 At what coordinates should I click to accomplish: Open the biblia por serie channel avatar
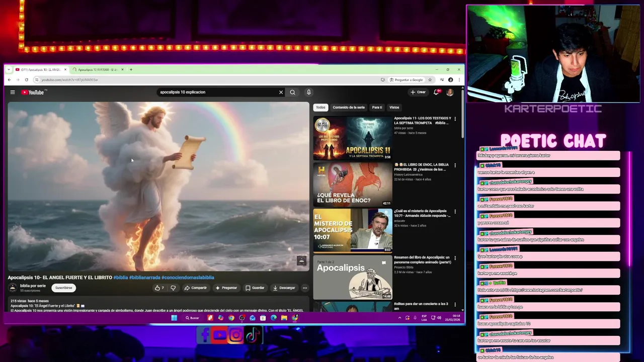click(x=13, y=288)
